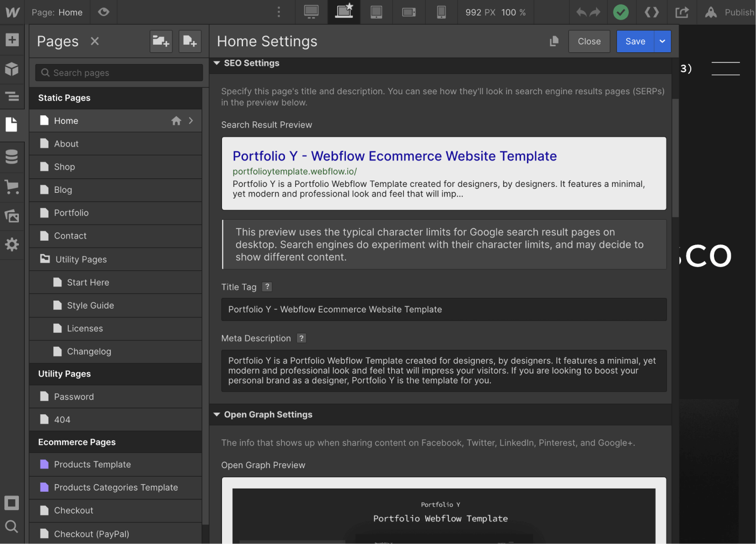Create a new page folder

pos(161,41)
